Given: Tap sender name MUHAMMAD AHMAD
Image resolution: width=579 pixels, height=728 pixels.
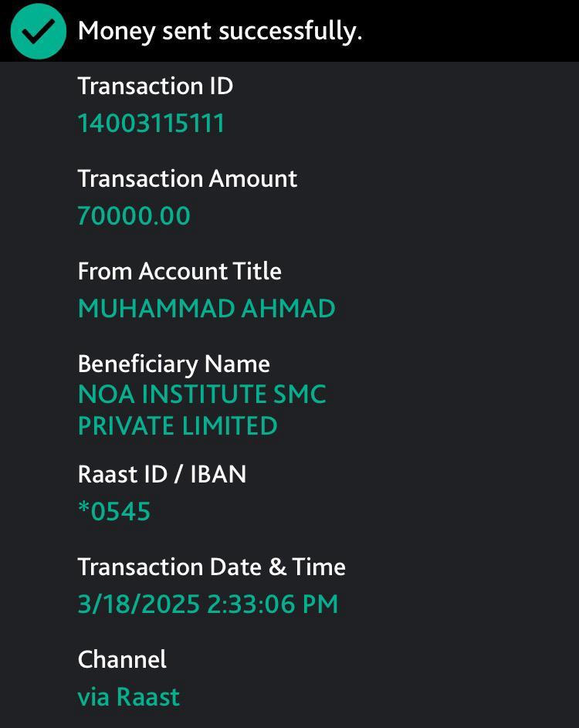Looking at the screenshot, I should pyautogui.click(x=206, y=309).
